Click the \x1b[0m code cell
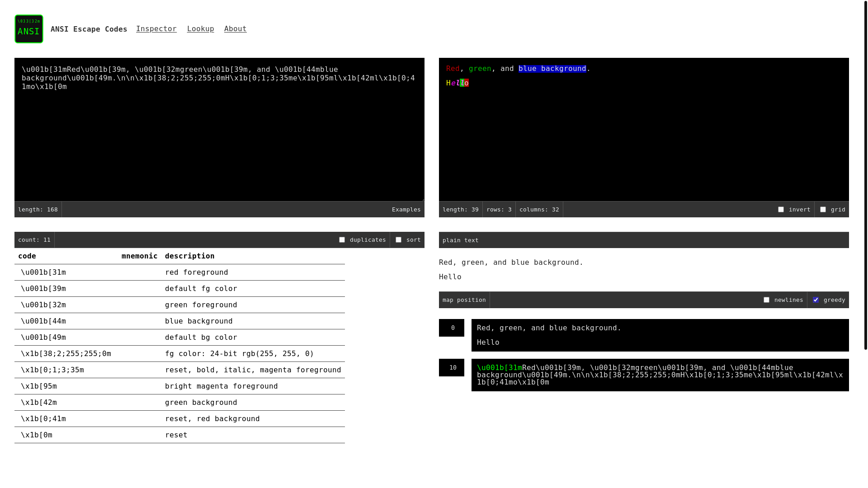868x488 pixels. (37, 435)
